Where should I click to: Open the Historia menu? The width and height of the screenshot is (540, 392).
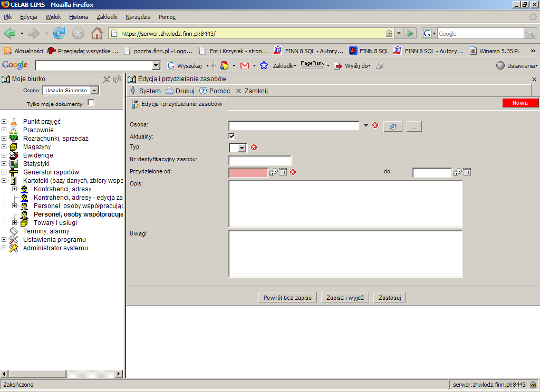[x=79, y=17]
